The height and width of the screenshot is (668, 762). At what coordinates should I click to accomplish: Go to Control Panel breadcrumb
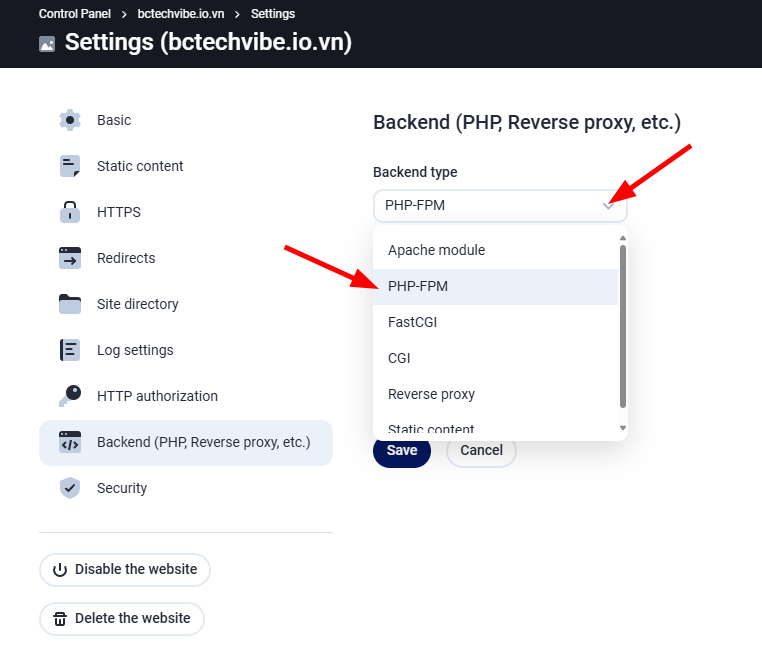[x=75, y=14]
